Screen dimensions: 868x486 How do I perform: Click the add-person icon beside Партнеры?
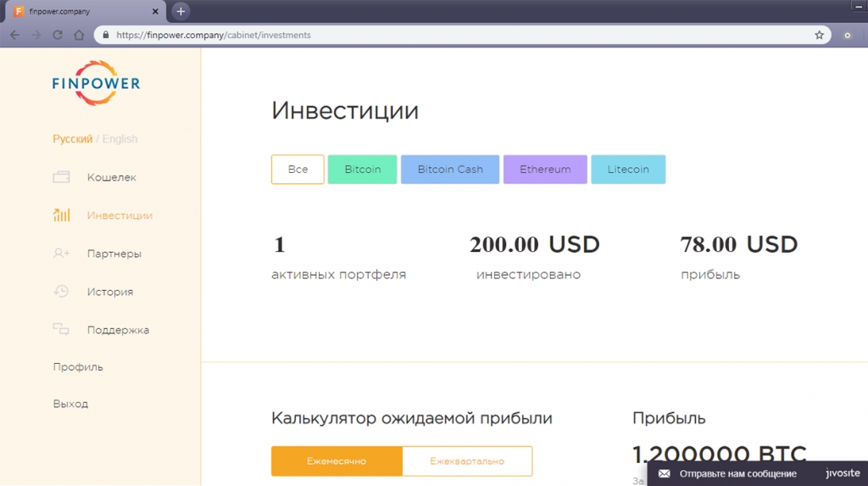pos(61,254)
